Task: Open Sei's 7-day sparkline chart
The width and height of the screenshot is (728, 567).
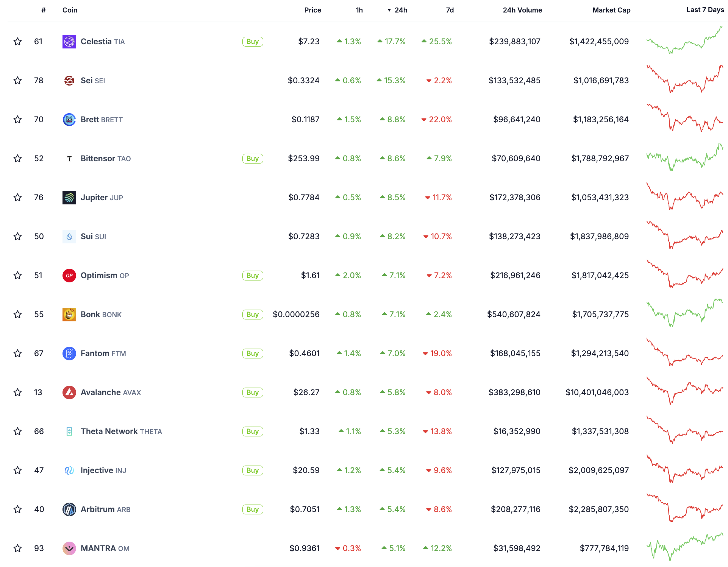Action: 685,79
